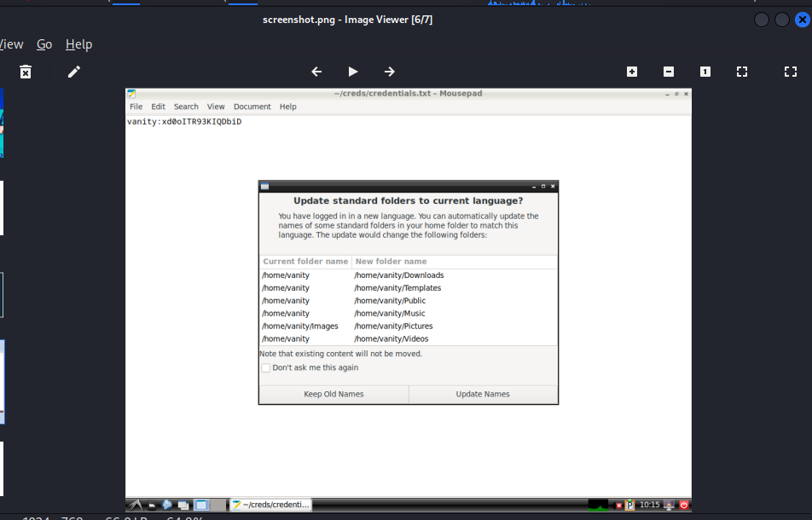Click the red power icon in panel

click(x=683, y=505)
